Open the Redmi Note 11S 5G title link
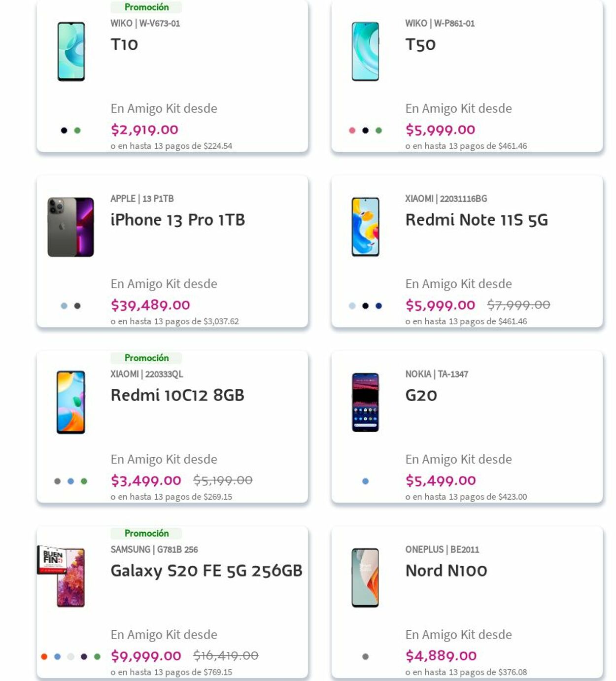 click(476, 220)
